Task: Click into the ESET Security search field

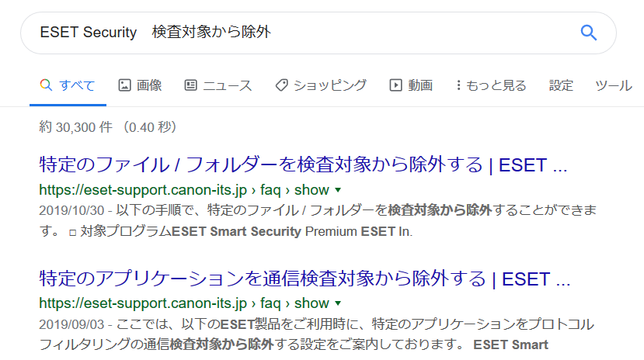Action: click(x=295, y=33)
